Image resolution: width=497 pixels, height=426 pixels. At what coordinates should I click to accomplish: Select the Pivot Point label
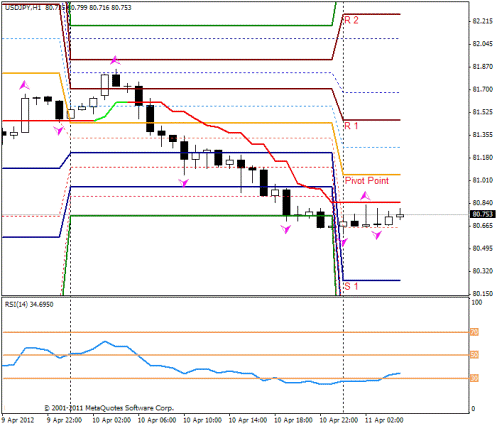367,181
